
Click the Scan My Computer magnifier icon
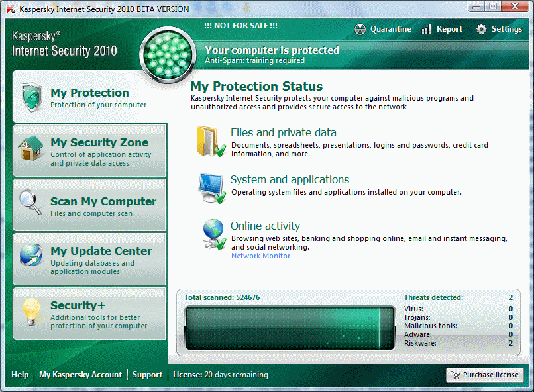(x=30, y=203)
